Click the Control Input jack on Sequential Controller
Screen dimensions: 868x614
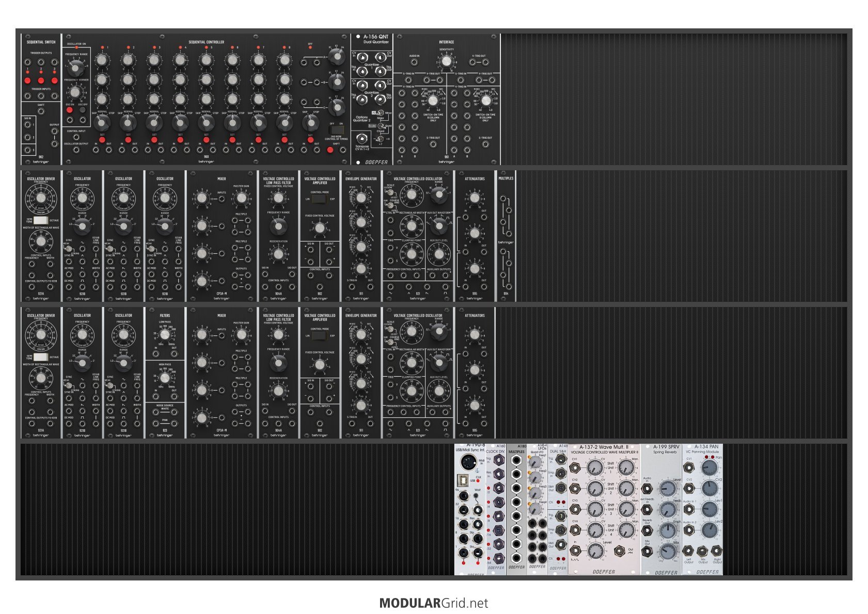76,137
